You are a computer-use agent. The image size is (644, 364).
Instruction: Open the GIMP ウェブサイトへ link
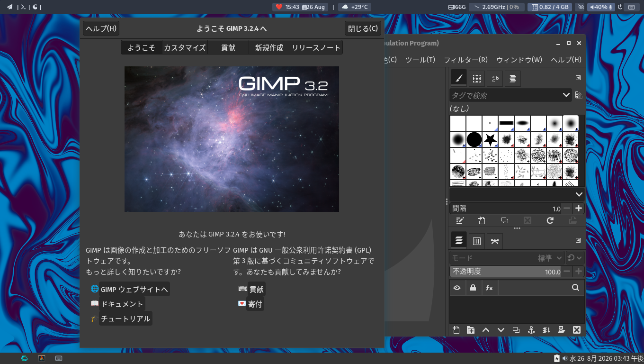coord(134,289)
